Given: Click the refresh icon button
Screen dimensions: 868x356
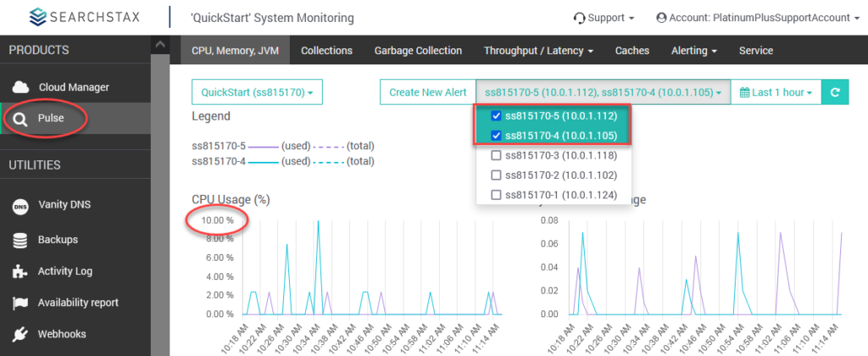Looking at the screenshot, I should tap(835, 92).
